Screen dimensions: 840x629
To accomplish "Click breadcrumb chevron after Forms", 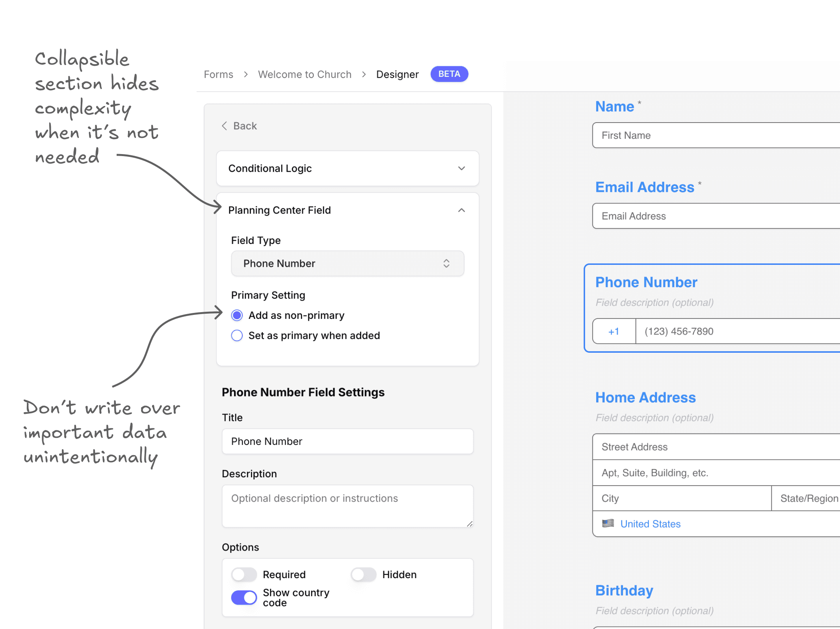I will 246,74.
